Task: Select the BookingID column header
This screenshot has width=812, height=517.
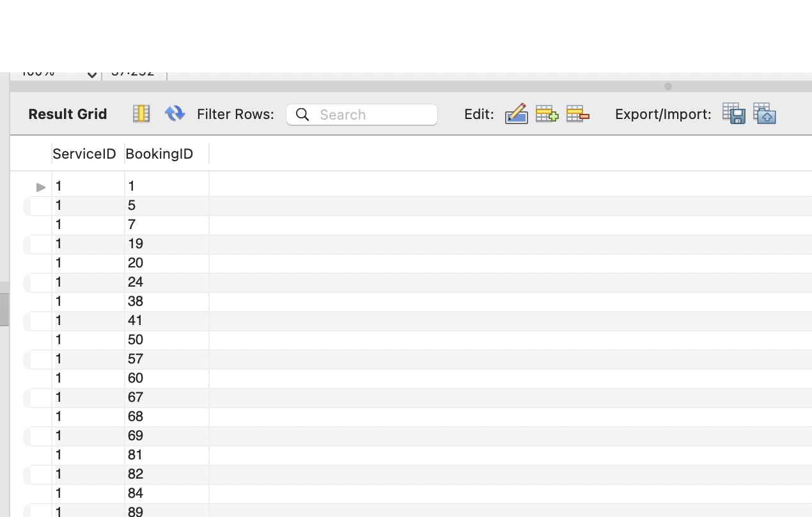Action: (159, 154)
